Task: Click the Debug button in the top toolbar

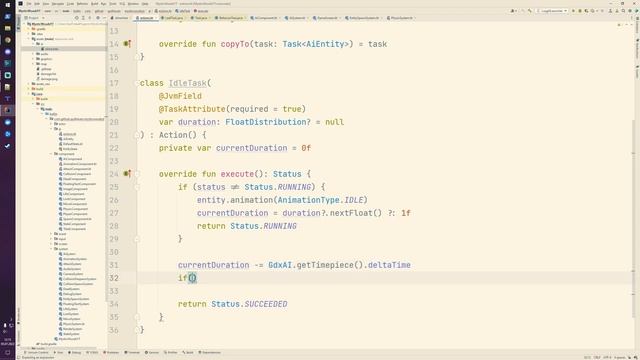Action: [580, 11]
